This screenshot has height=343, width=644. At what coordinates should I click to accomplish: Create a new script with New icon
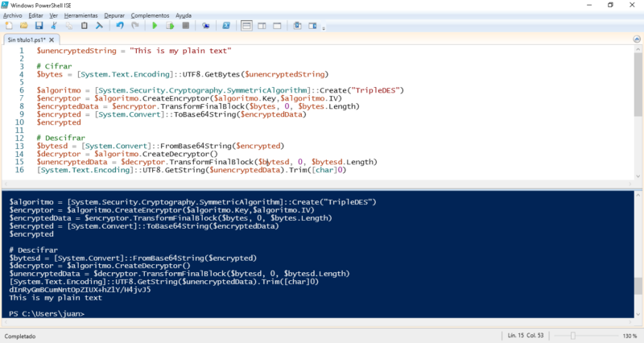(x=9, y=26)
